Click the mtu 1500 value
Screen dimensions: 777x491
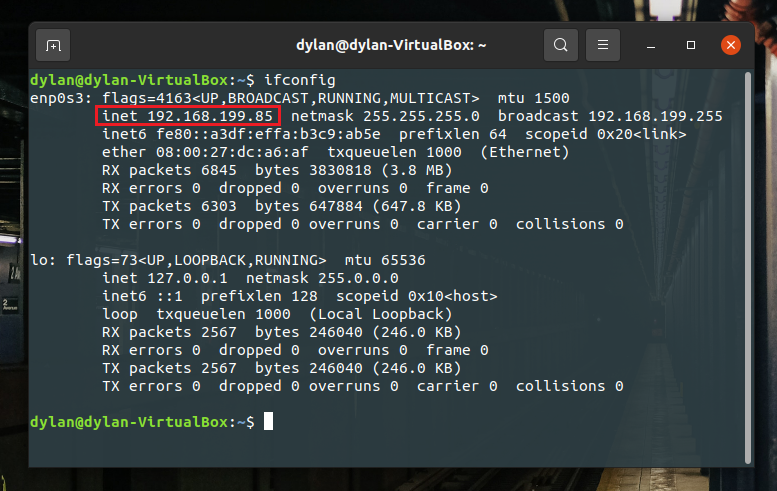(552, 98)
